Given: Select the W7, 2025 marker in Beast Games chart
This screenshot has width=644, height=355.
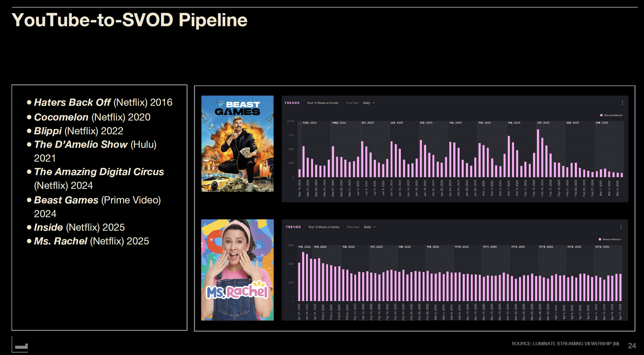Looking at the screenshot, I should [543, 123].
